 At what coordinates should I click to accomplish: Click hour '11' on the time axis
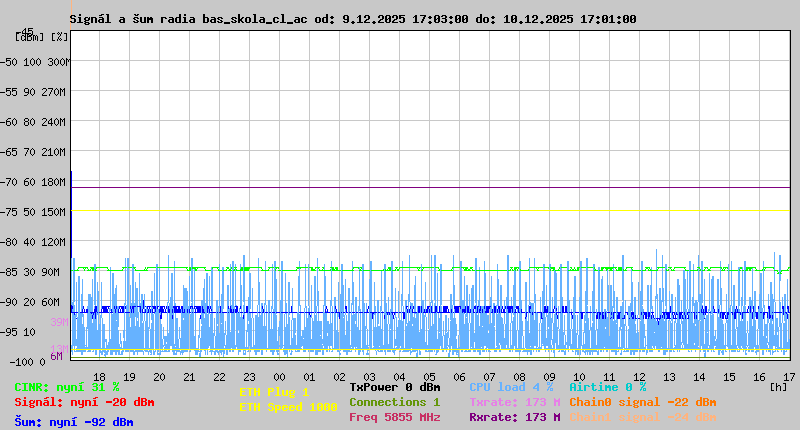click(x=609, y=377)
